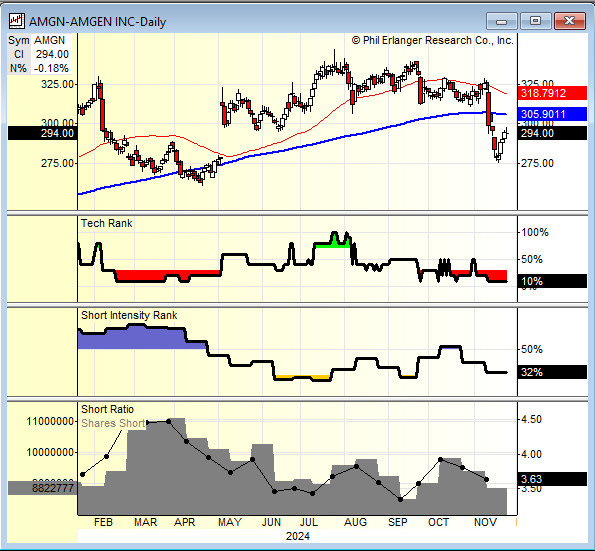Click the MAR label on the time axis
The image size is (595, 551).
click(x=145, y=523)
